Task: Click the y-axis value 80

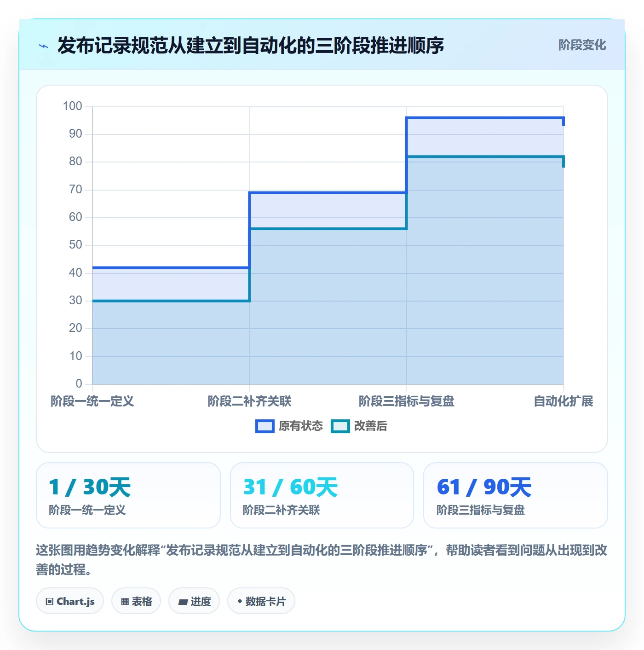Action: [x=75, y=162]
